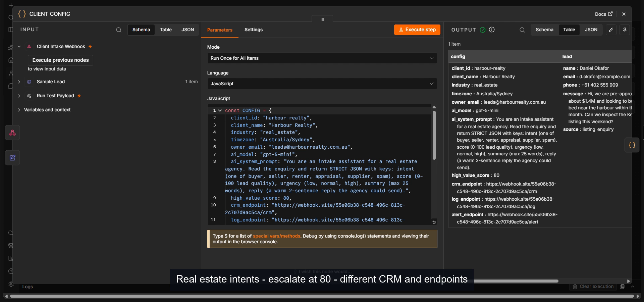This screenshot has width=644, height=302.
Task: Switch output view to Schema
Action: (x=544, y=30)
